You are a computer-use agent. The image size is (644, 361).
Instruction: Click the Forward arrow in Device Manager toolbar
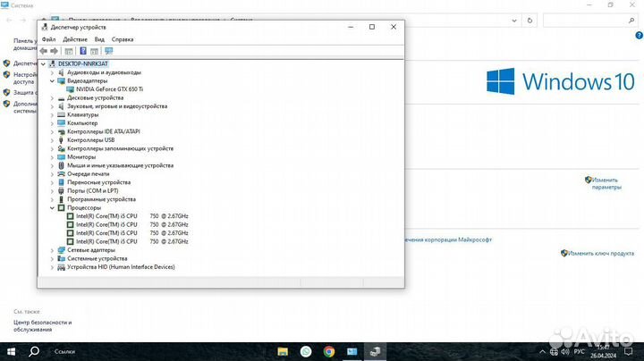coord(55,51)
